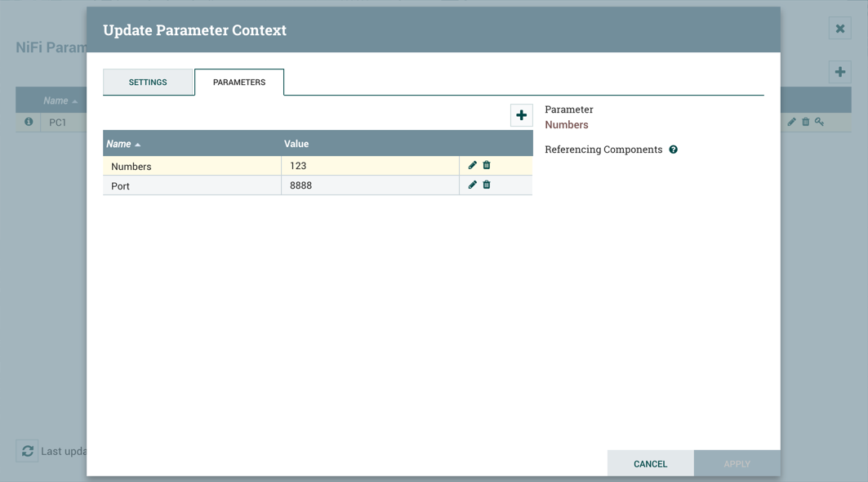The image size is (868, 482).
Task: Toggle sort order on the Name column
Action: (122, 143)
